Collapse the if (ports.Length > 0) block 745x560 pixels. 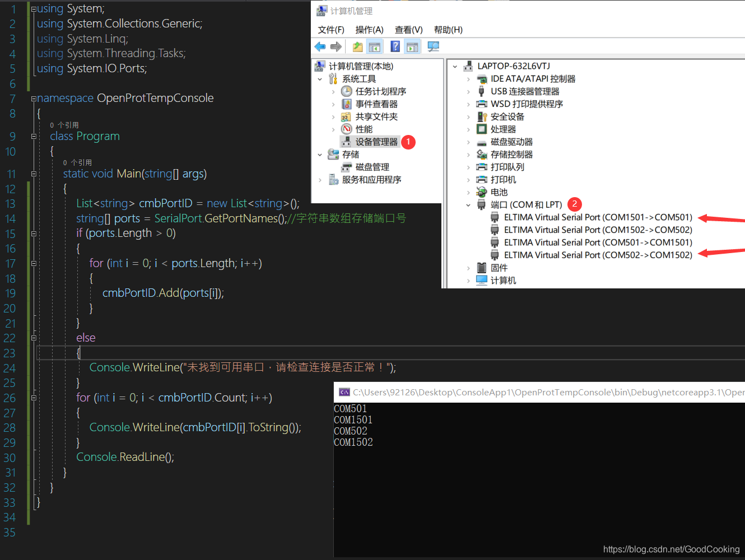34,234
